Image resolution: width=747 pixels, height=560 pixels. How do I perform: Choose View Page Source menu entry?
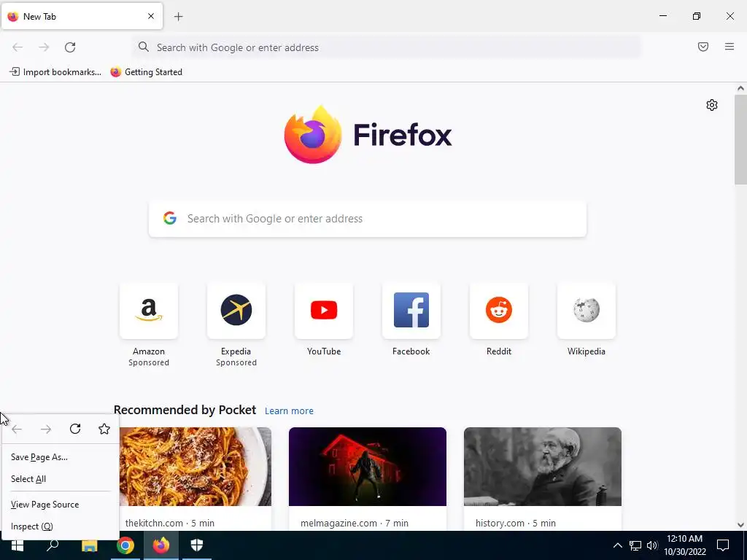tap(60, 505)
